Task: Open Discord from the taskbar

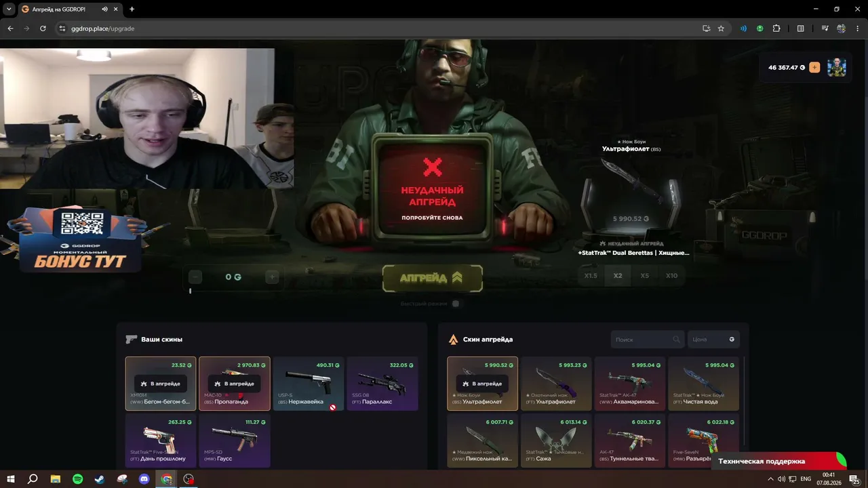Action: point(144,479)
